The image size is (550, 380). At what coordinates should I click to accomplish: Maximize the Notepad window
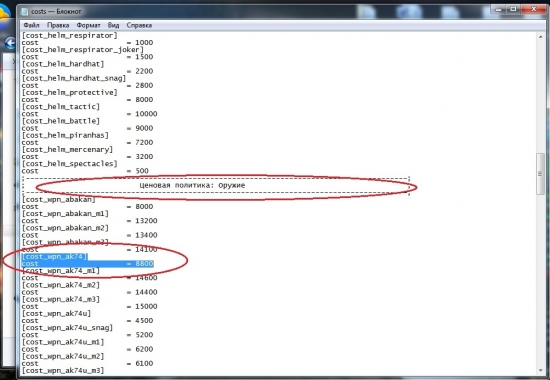513,9
